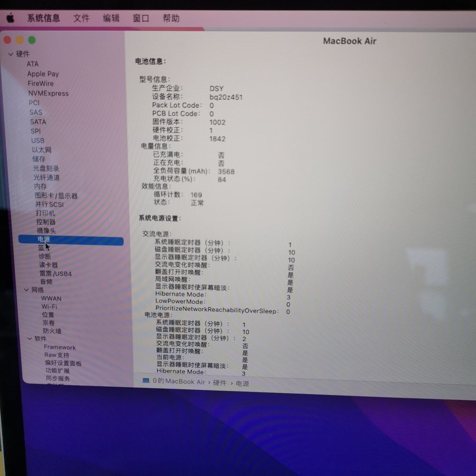Click the 电池信息 heading

(x=151, y=61)
